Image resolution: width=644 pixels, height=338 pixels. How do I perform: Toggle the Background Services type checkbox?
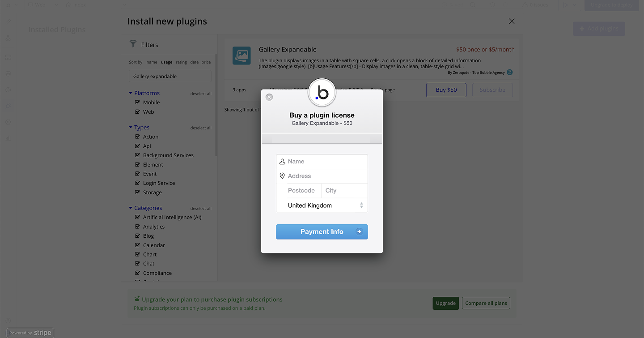[138, 155]
